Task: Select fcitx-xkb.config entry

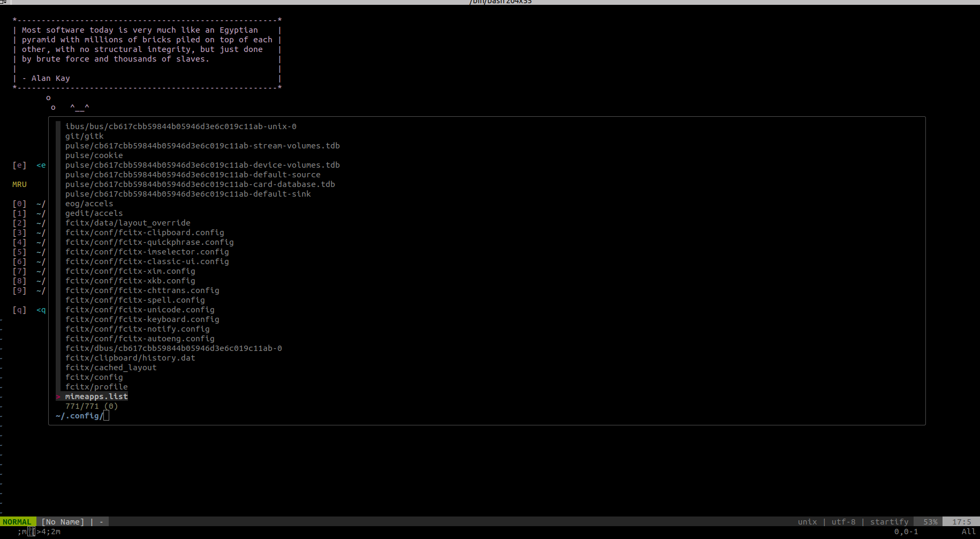Action: tap(130, 281)
